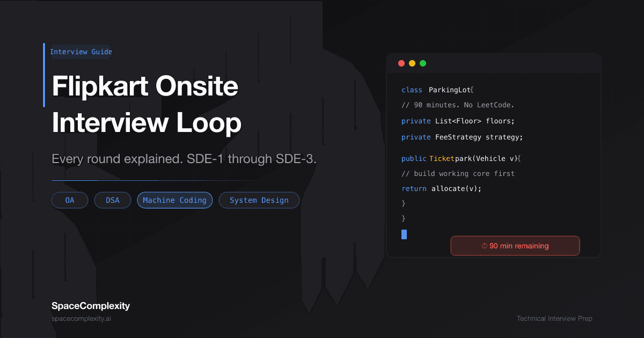Click the blue text cursor block

(x=404, y=234)
